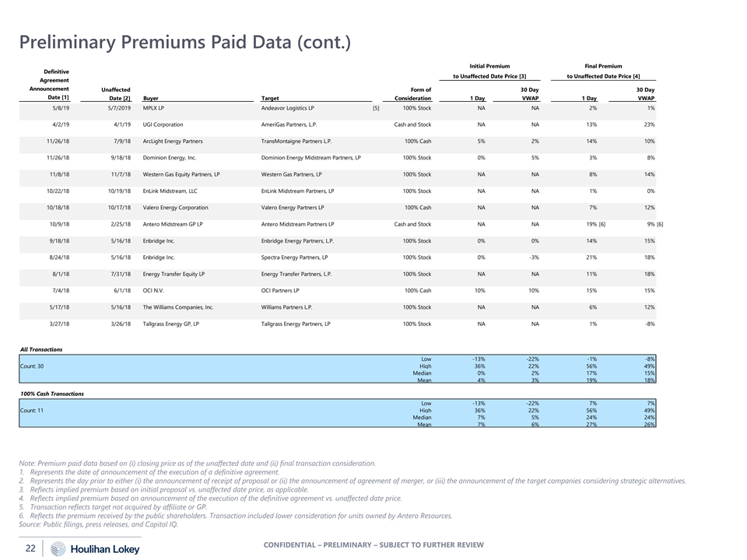Click the 'Buyer' column header

point(150,98)
